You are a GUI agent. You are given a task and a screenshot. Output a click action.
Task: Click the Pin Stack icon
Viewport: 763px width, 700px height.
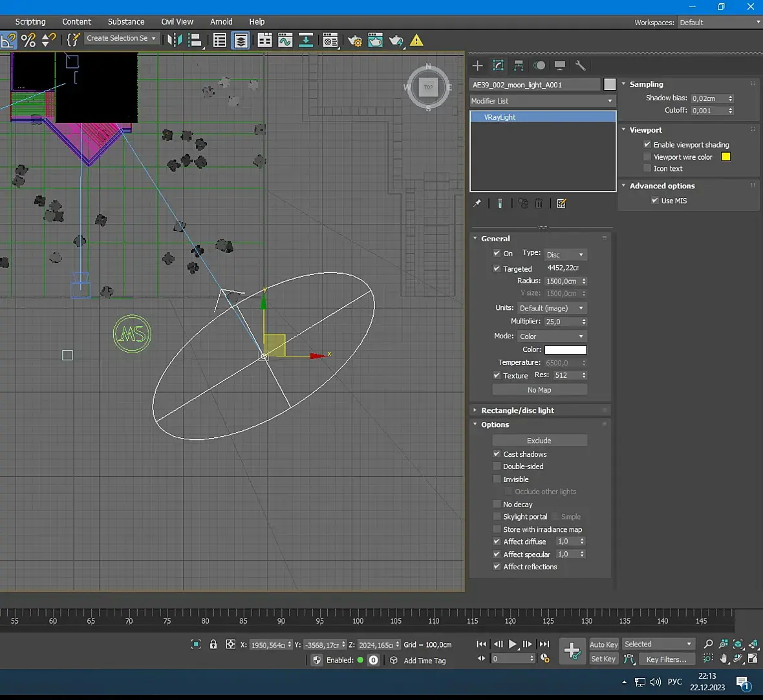pos(477,203)
